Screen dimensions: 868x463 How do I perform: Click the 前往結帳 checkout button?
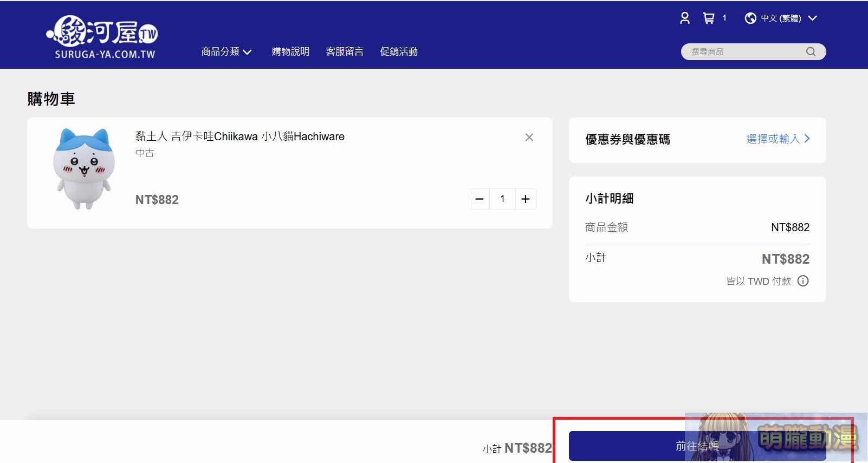[x=697, y=446]
